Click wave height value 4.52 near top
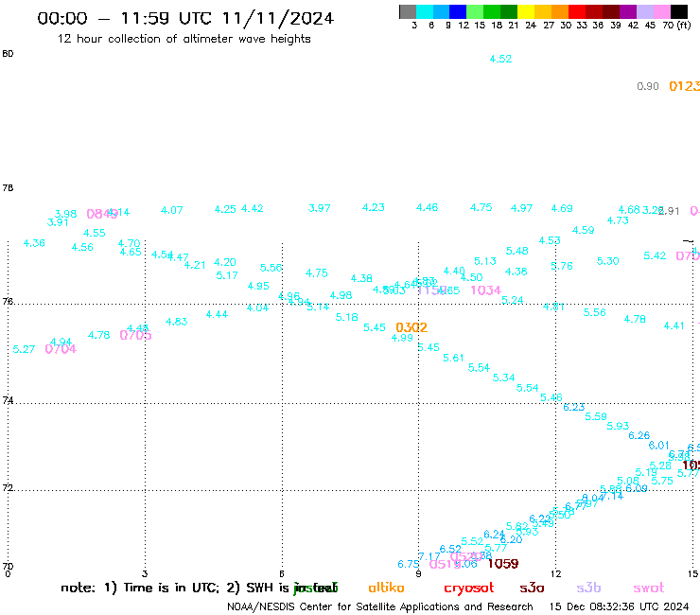Viewport: 700px width, 615px height. click(500, 59)
